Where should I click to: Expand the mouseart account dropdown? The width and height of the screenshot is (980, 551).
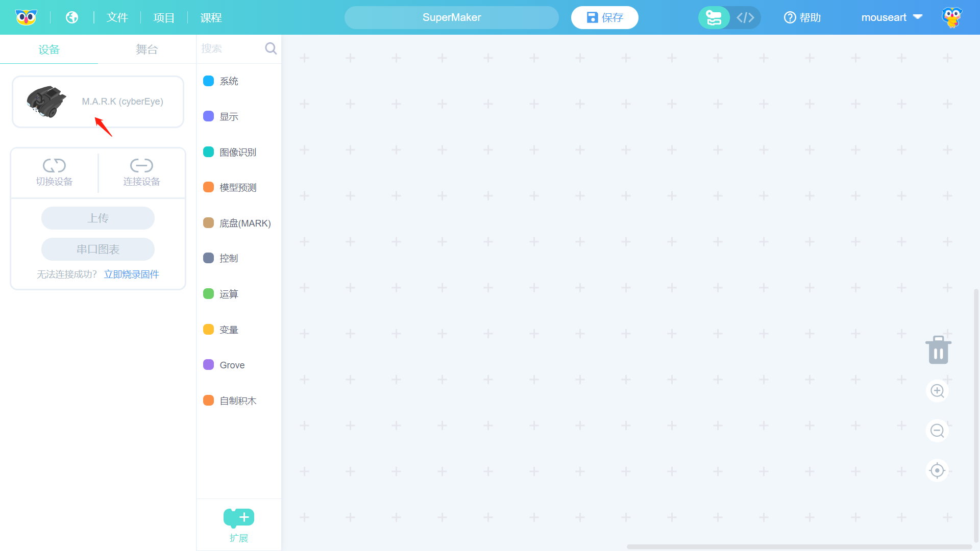[x=918, y=17]
